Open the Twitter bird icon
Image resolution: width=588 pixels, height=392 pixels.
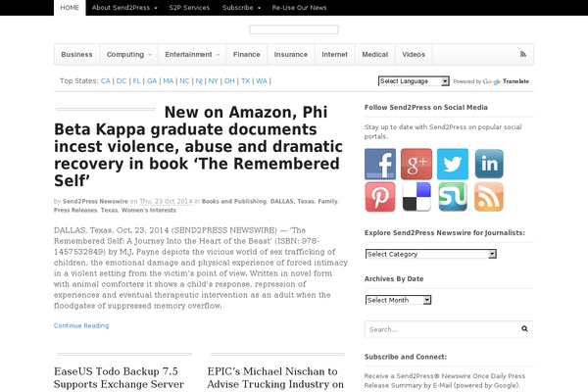coord(453,164)
